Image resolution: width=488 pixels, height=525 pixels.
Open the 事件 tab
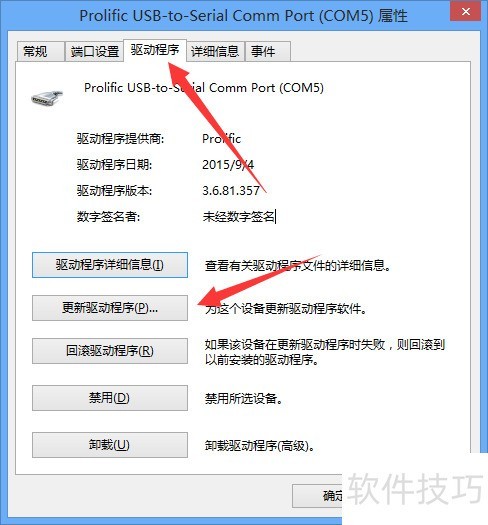(267, 52)
